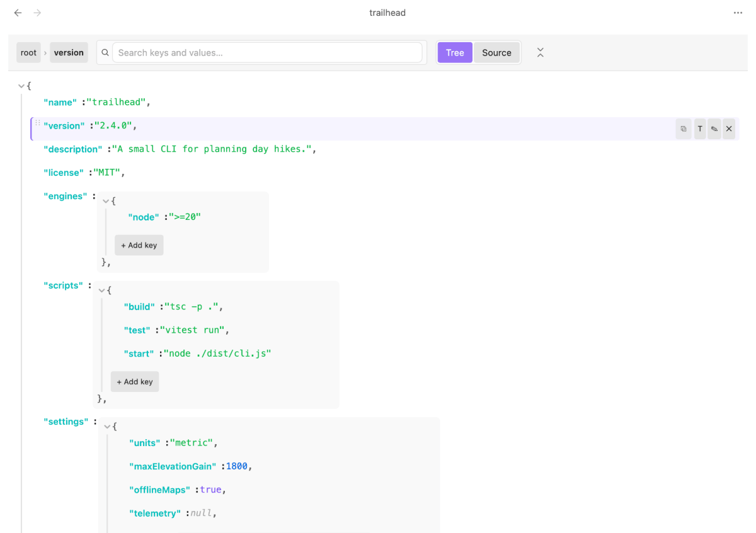Add key inside engines object

pyautogui.click(x=139, y=245)
